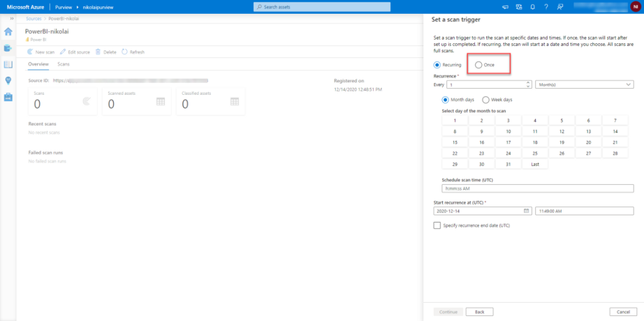Open the Sources data map sidebar icon

tap(8, 48)
